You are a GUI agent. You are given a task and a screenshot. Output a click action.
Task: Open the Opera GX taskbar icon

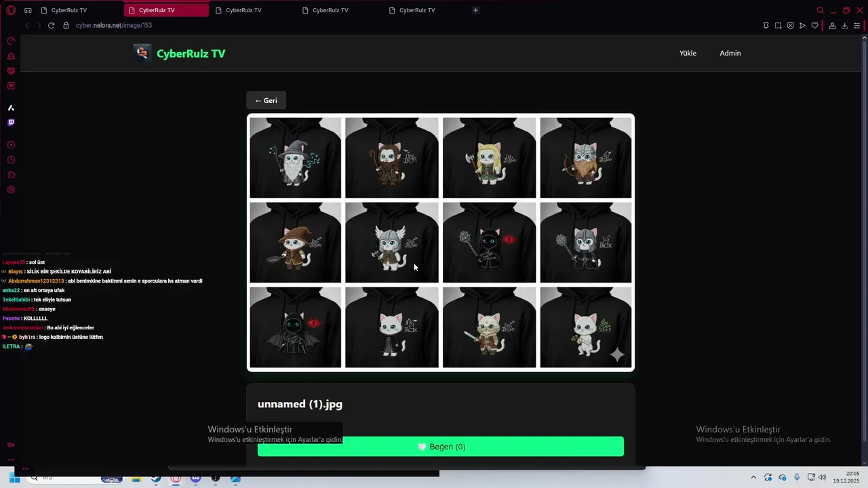point(176,478)
